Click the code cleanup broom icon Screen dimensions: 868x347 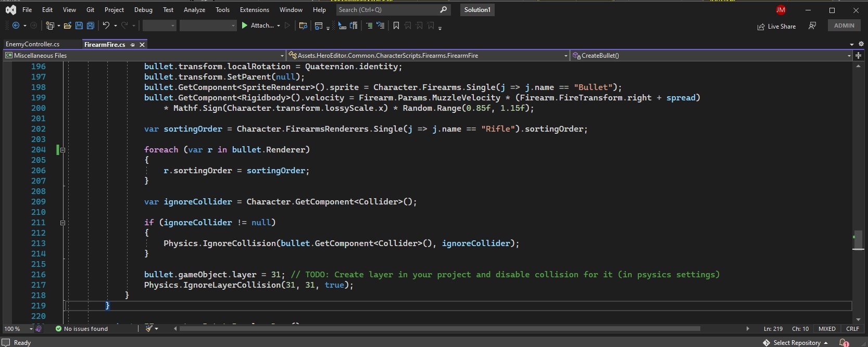click(x=149, y=329)
